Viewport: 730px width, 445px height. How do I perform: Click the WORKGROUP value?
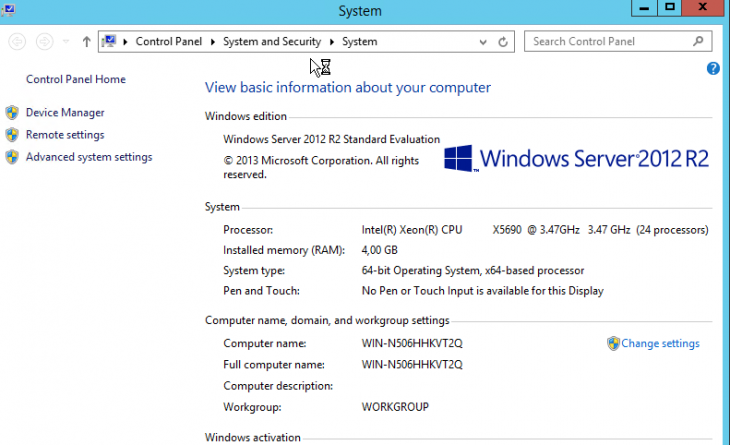(x=395, y=407)
